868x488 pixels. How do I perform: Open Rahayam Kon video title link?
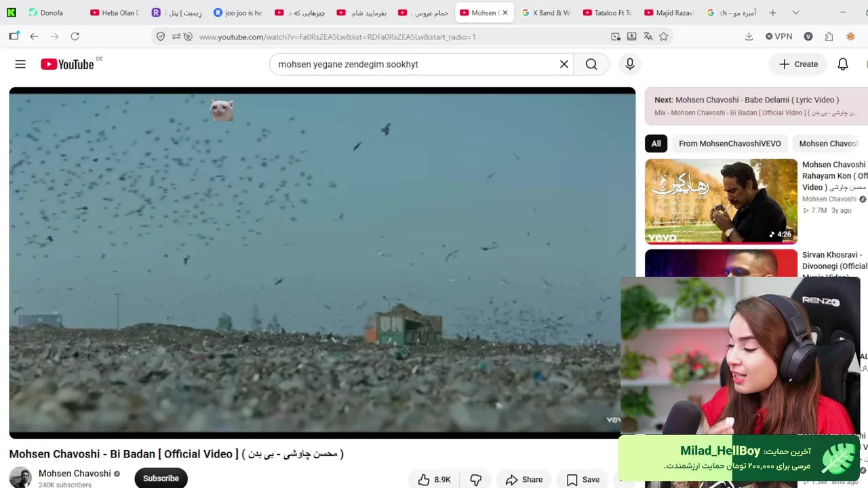coord(835,176)
